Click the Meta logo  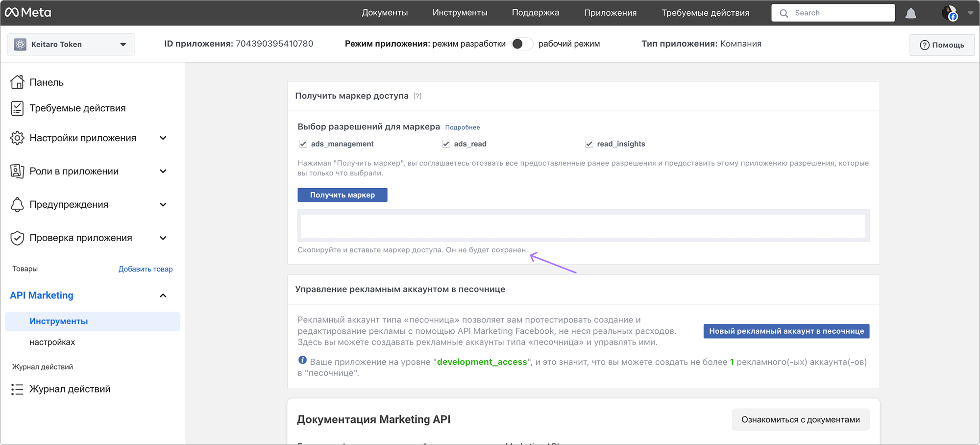click(x=28, y=12)
